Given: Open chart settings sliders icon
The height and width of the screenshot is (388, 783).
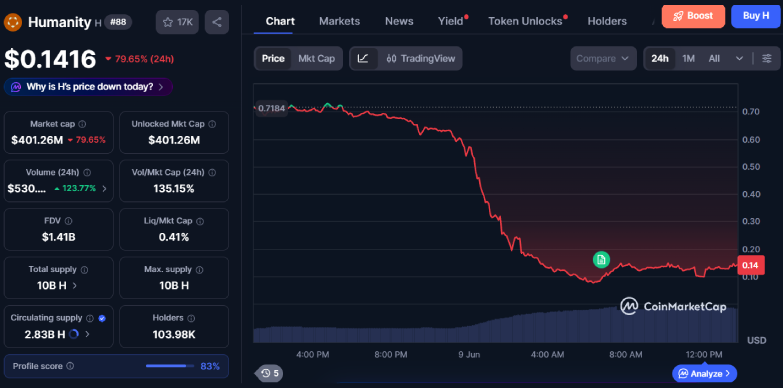Looking at the screenshot, I should [x=767, y=58].
